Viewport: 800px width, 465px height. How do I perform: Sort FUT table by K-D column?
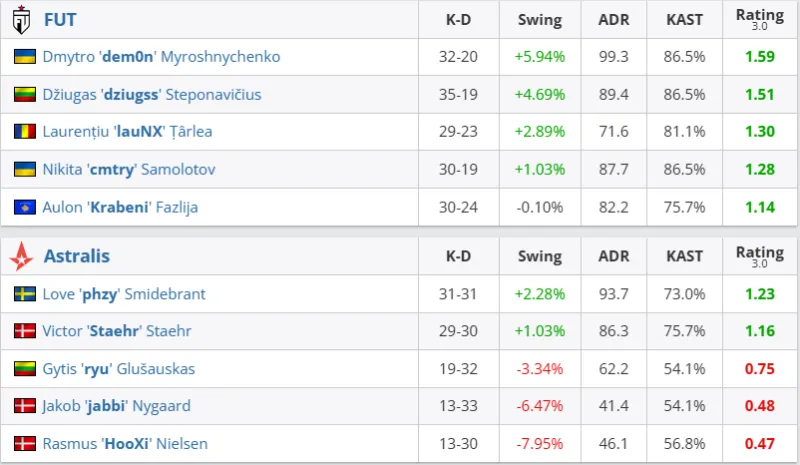point(459,19)
